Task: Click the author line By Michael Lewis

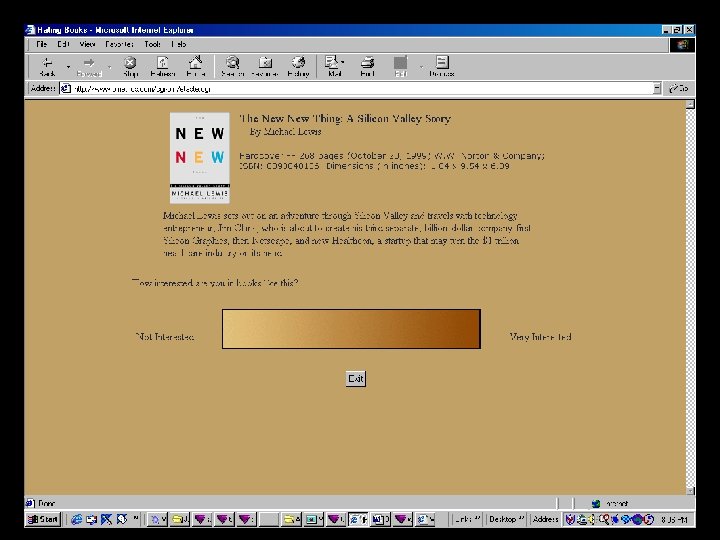Action: click(x=285, y=132)
